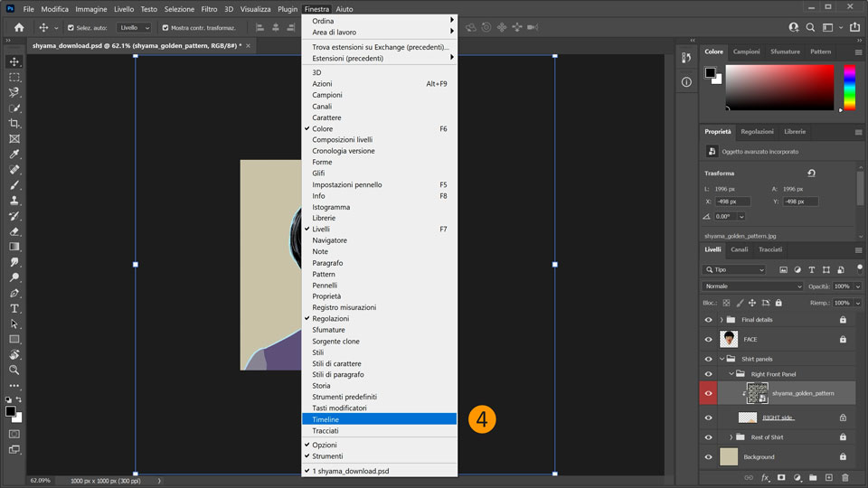Screen dimensions: 868x488
Task: Collapse the Shirt panels group
Action: tap(722, 359)
